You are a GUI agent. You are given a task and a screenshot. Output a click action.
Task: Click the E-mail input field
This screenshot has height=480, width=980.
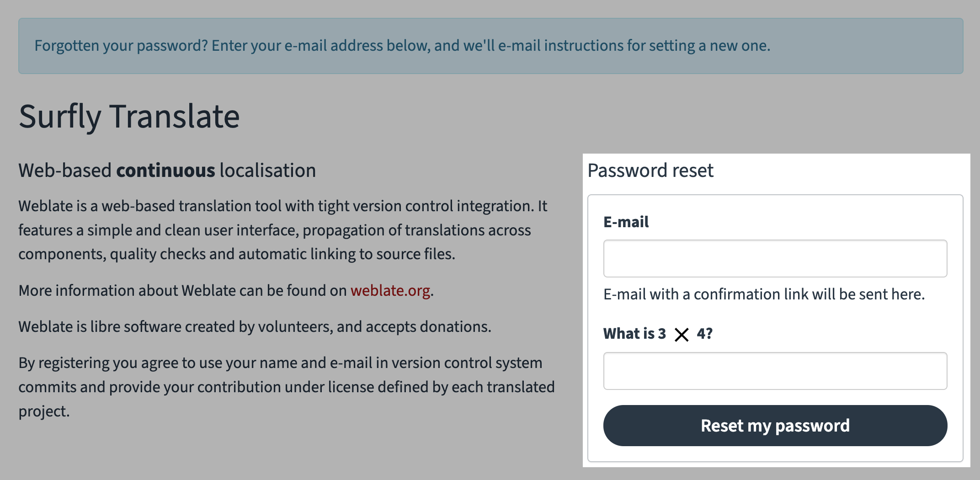click(x=775, y=258)
